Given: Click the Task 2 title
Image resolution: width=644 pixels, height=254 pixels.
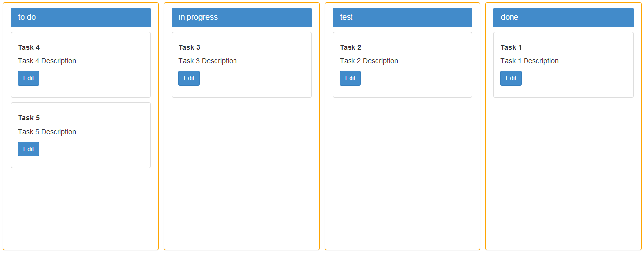Looking at the screenshot, I should coord(351,47).
